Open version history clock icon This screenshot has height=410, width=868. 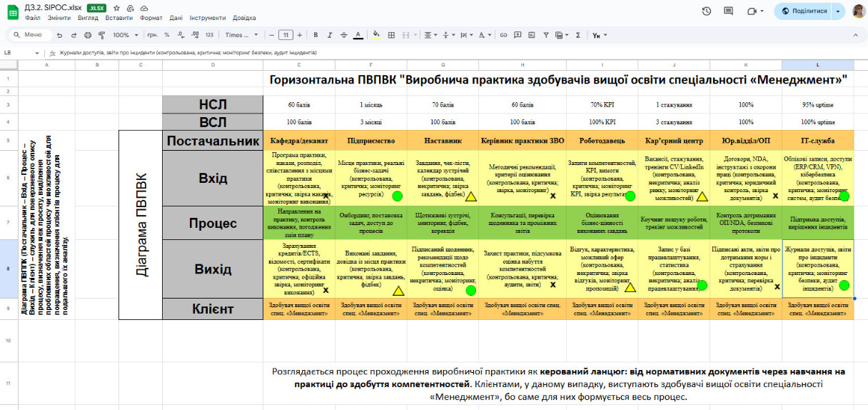[x=706, y=11]
